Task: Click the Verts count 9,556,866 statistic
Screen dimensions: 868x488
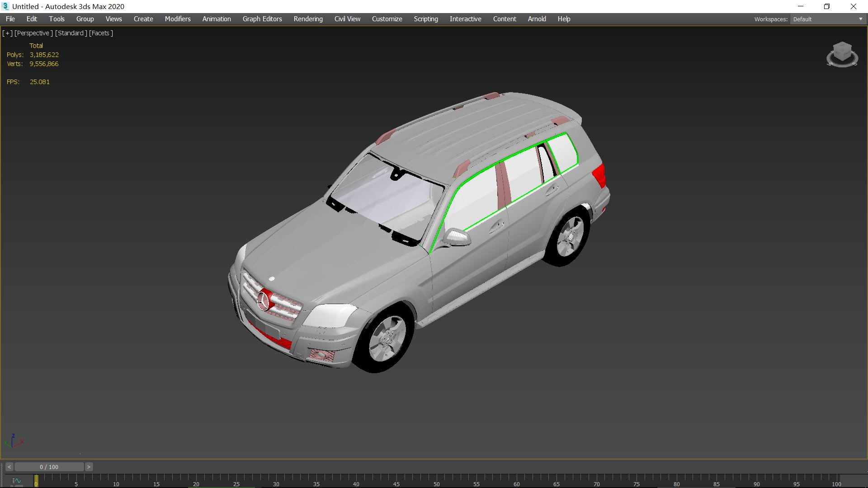Action: [33, 64]
